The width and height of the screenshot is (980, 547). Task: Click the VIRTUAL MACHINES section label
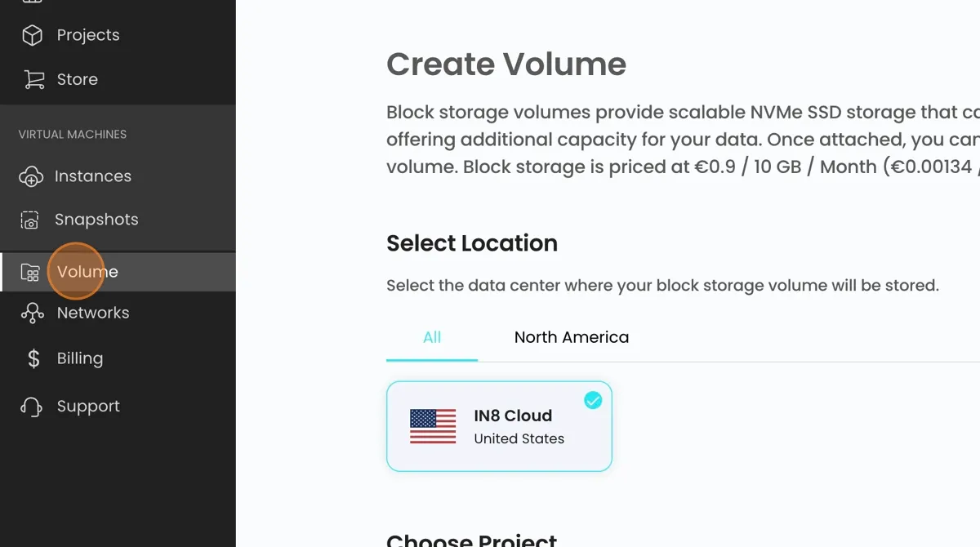coord(73,135)
